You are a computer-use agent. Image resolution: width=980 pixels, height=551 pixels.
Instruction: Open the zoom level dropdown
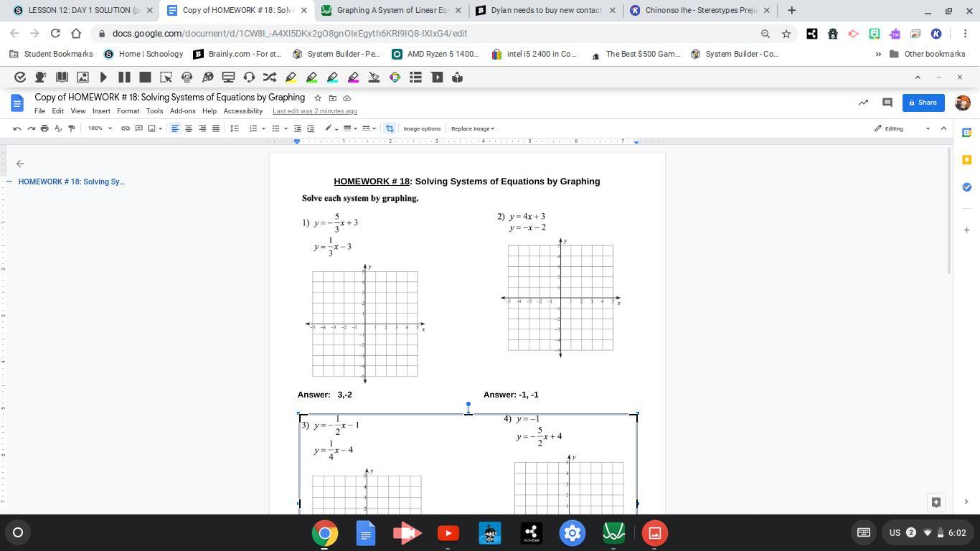100,128
